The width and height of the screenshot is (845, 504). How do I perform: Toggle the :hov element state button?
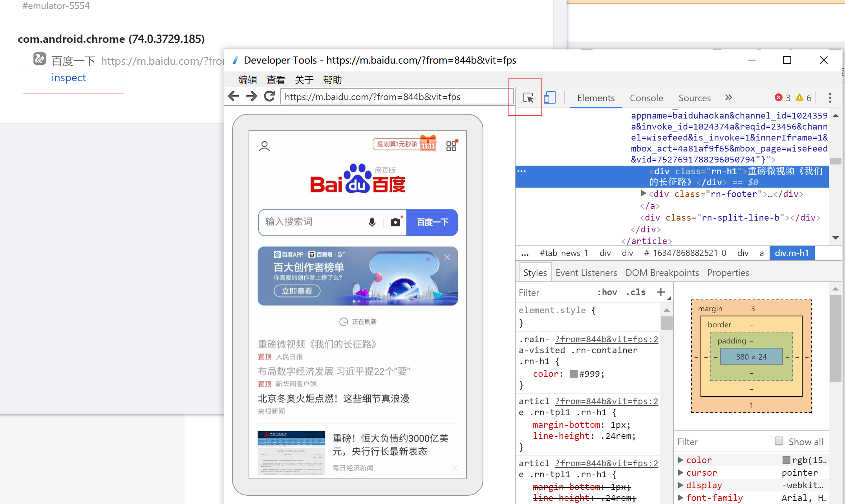(607, 292)
